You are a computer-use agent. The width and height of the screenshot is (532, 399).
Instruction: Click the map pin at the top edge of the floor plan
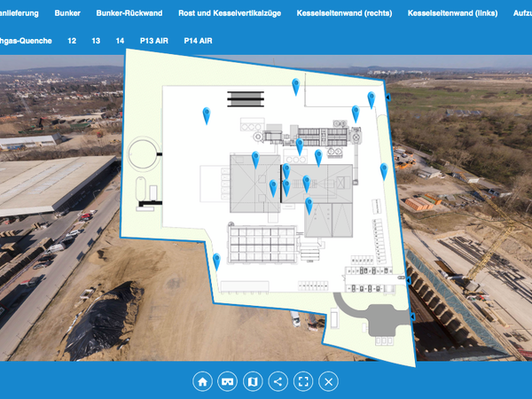[x=296, y=84]
